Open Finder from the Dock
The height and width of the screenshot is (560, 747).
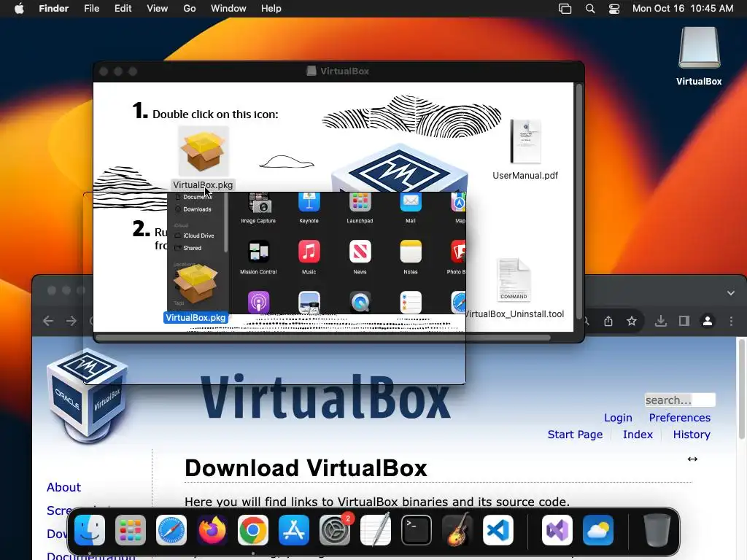[x=90, y=530]
